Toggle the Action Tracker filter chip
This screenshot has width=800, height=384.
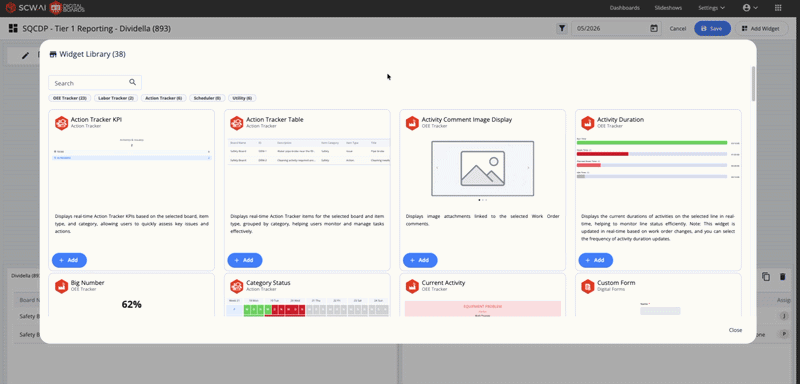(163, 98)
